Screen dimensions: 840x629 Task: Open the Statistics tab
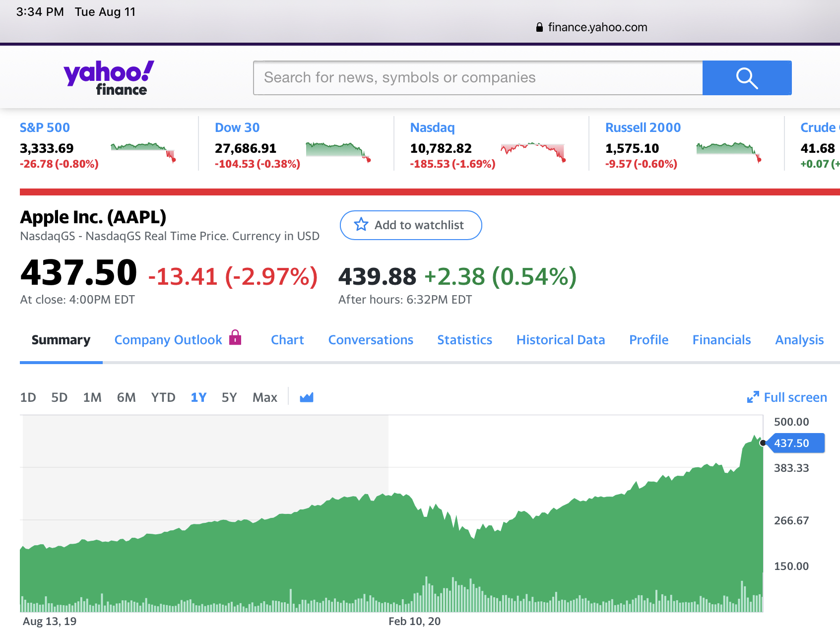click(464, 340)
